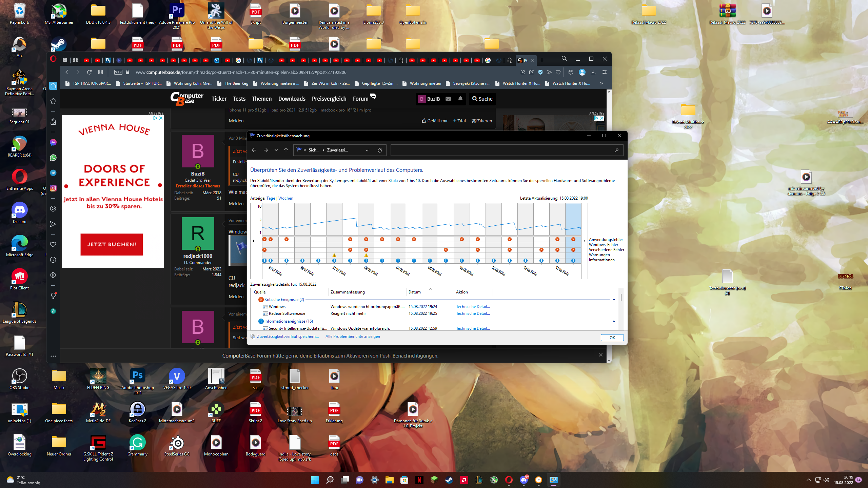
Task: Click ComputerBase notification bell
Action: pyautogui.click(x=460, y=99)
